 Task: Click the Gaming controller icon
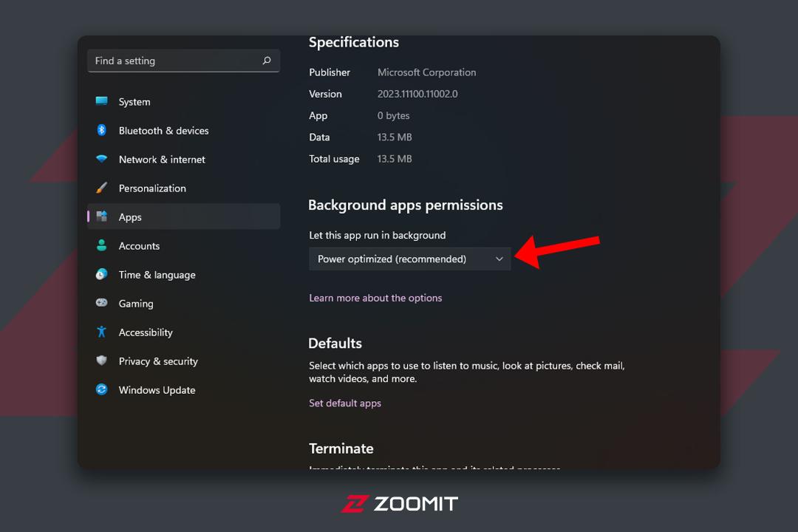(x=102, y=302)
